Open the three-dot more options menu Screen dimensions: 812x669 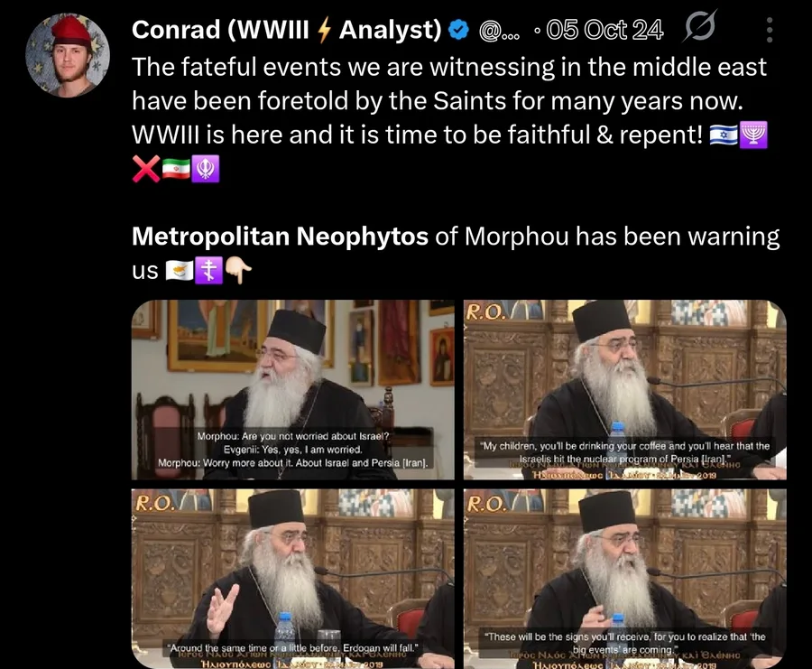[770, 30]
